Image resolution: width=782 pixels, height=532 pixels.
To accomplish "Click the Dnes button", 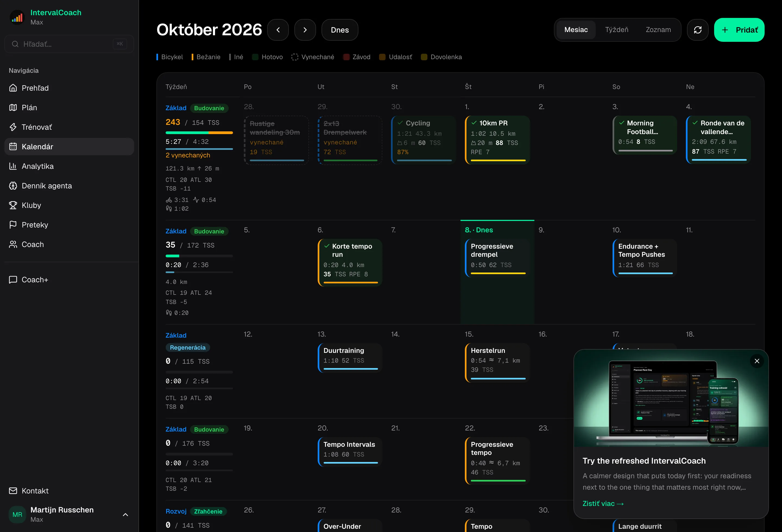I will pyautogui.click(x=339, y=30).
